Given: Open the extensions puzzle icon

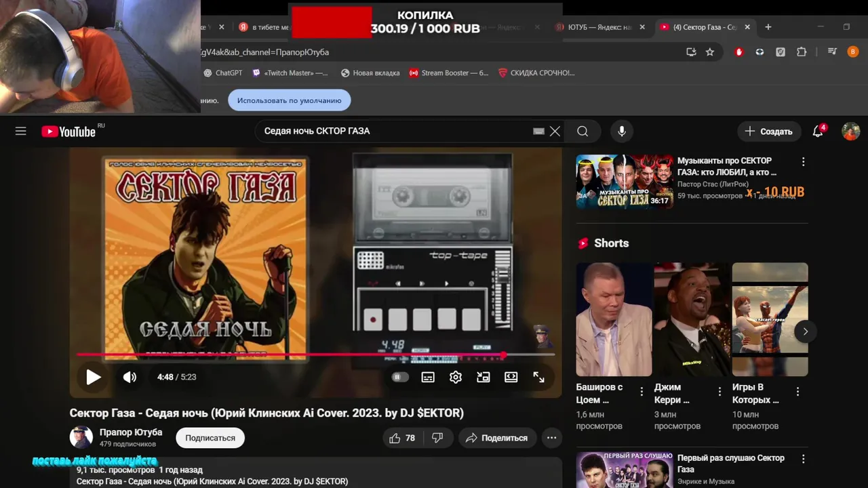Looking at the screenshot, I should pyautogui.click(x=802, y=52).
